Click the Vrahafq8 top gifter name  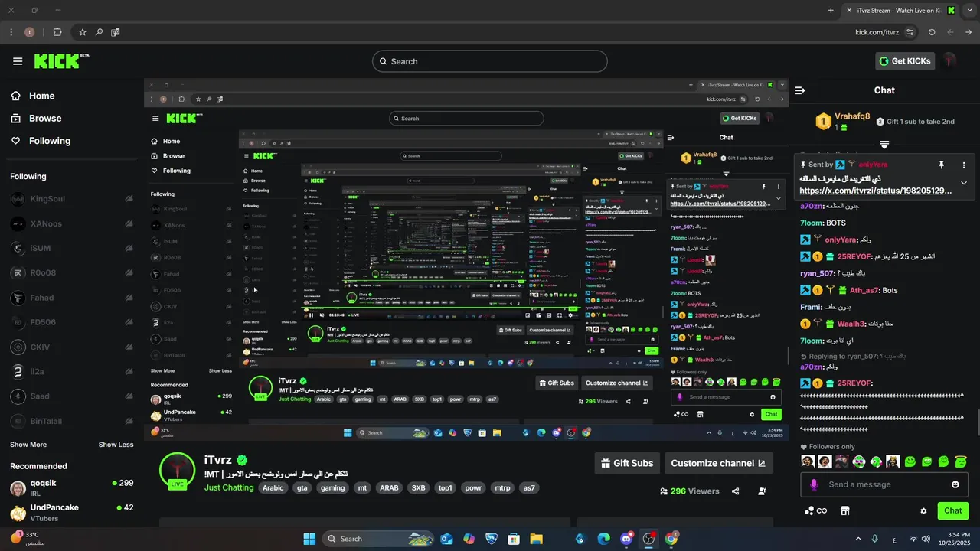click(x=852, y=116)
